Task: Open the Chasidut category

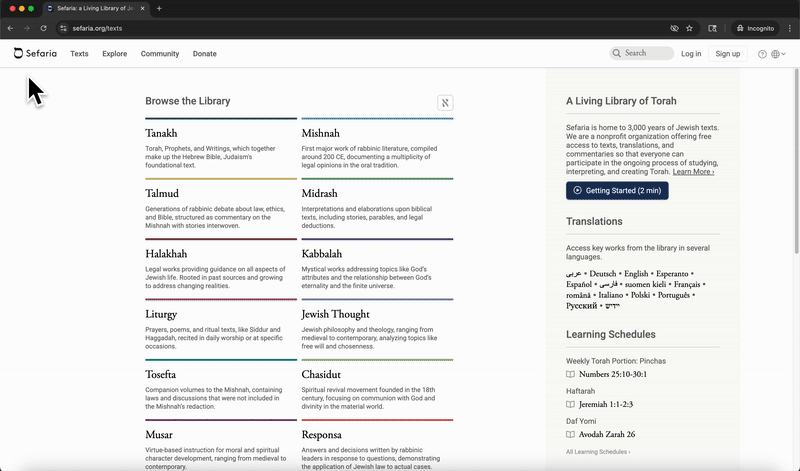Action: [321, 375]
